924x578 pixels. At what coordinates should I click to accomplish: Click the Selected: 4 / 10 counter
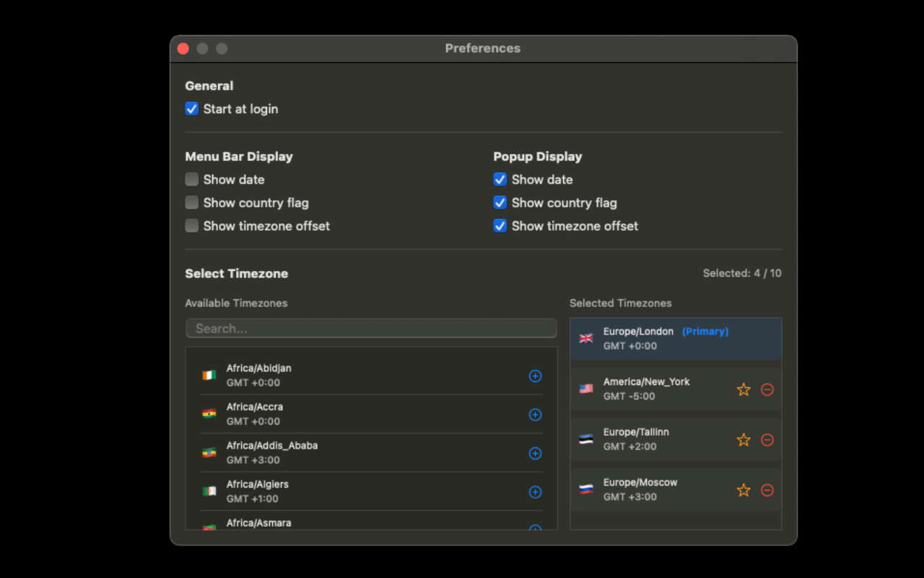coord(742,273)
